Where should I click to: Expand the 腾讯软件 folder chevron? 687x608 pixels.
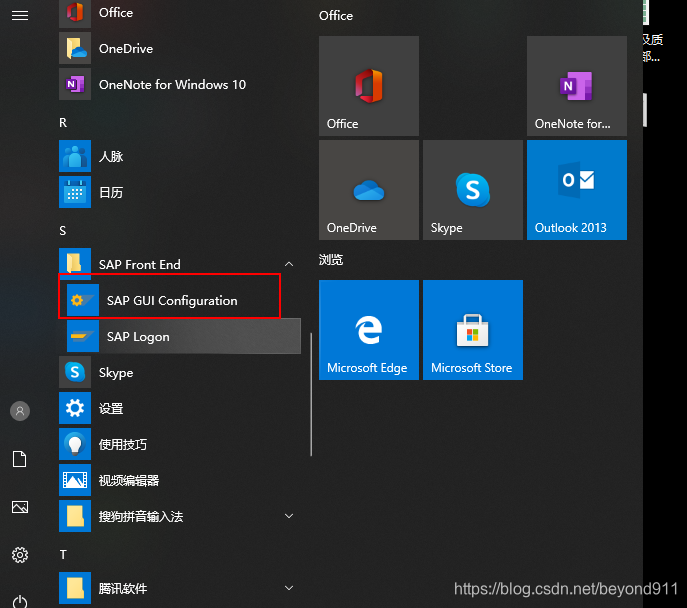[x=289, y=588]
